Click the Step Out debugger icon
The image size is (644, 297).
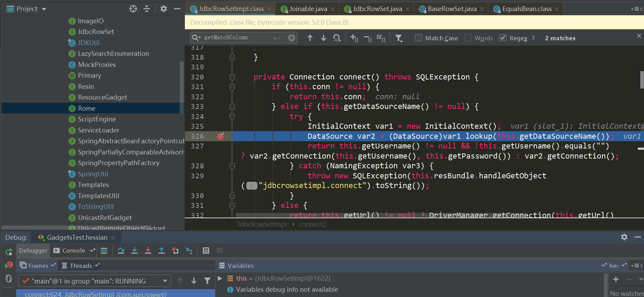click(x=162, y=251)
